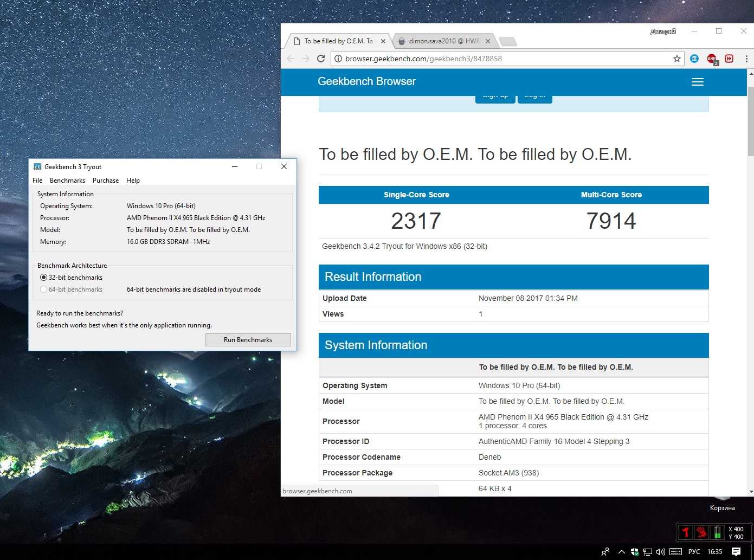Open the Chrome three-dot menu
Screen dimensions: 754x560
click(746, 59)
